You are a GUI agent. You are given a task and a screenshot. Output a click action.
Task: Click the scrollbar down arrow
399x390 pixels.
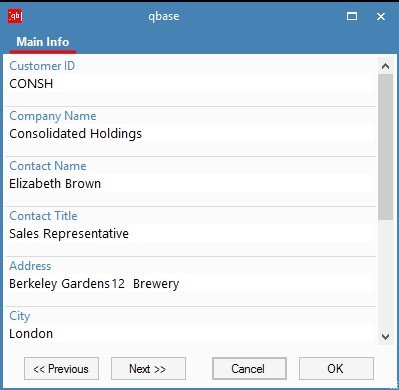(386, 337)
